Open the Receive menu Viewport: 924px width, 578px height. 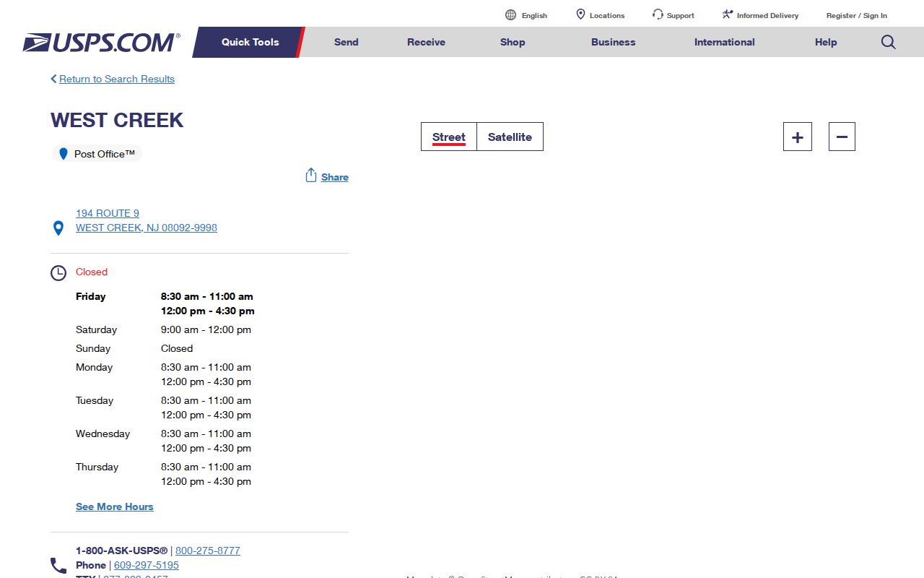426,42
